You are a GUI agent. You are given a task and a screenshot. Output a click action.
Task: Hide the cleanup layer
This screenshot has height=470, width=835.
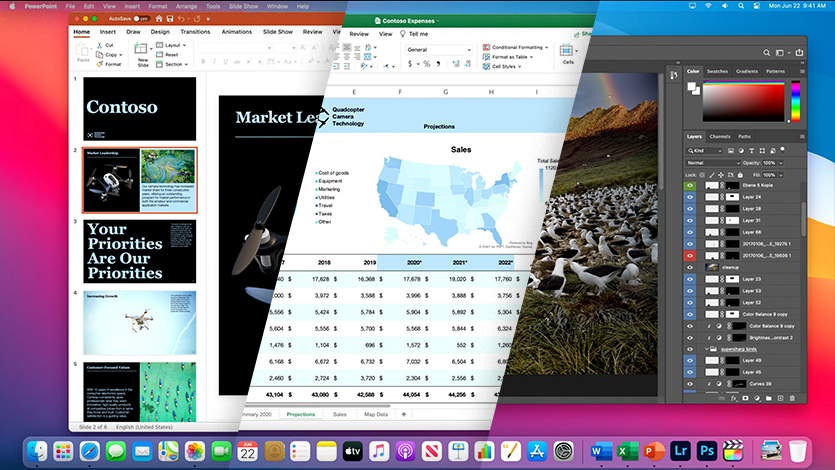pyautogui.click(x=690, y=267)
